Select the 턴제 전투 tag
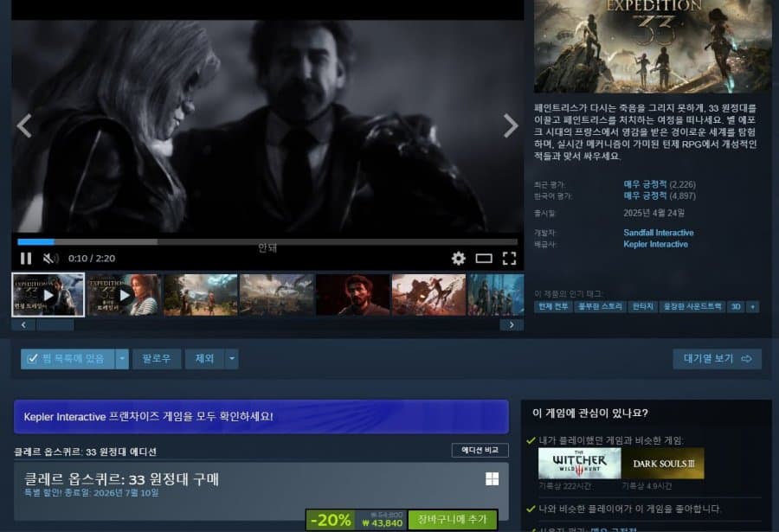This screenshot has width=779, height=532. tap(553, 307)
